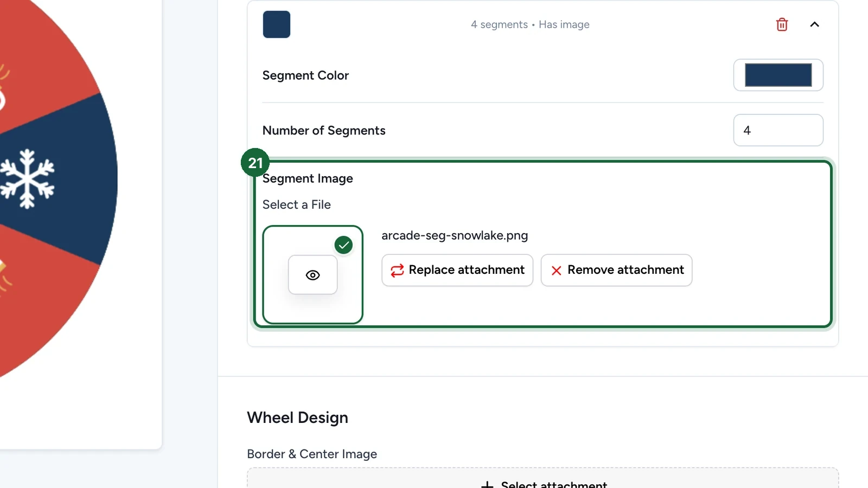Viewport: 868px width, 488px height.
Task: Click Select attachment under Border & Center Image
Action: pos(543,478)
